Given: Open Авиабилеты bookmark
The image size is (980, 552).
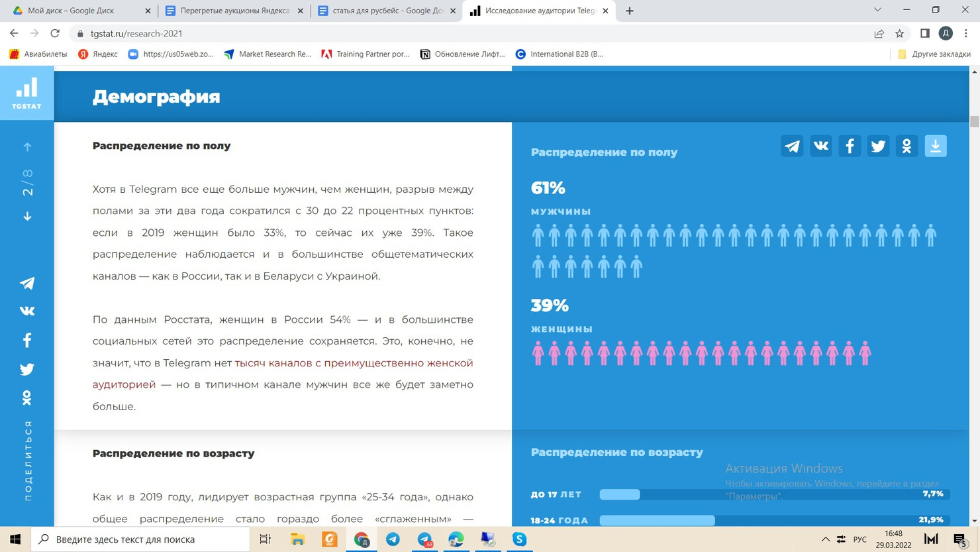Looking at the screenshot, I should (38, 54).
